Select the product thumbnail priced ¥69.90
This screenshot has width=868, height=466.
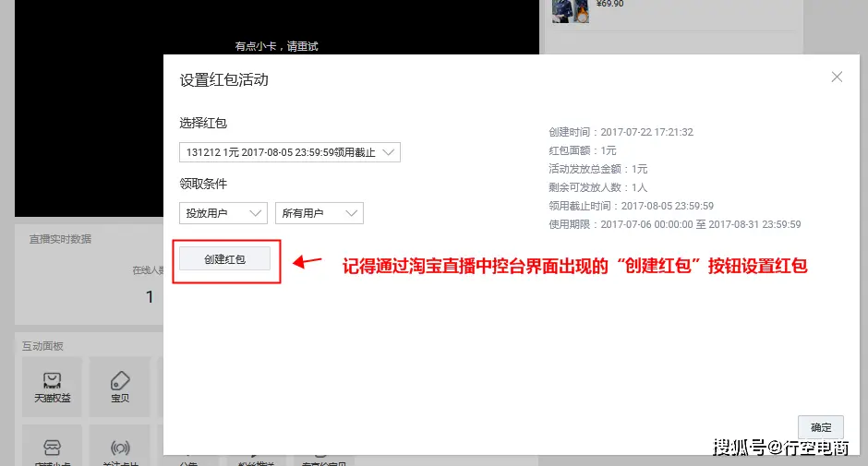click(x=570, y=11)
